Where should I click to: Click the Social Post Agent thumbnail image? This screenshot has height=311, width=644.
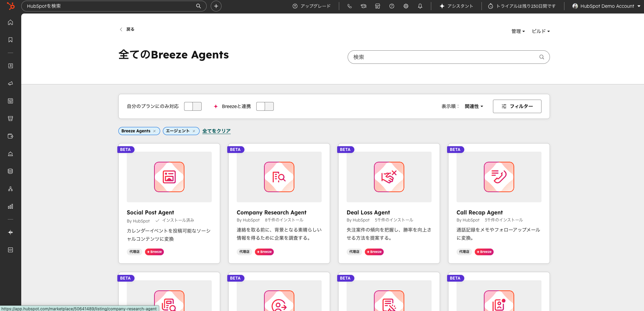(x=169, y=177)
